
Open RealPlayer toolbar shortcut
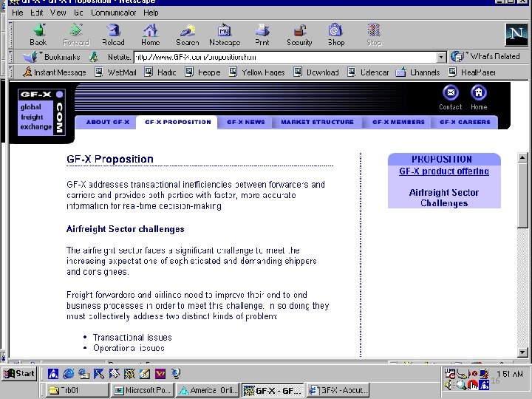(x=471, y=72)
